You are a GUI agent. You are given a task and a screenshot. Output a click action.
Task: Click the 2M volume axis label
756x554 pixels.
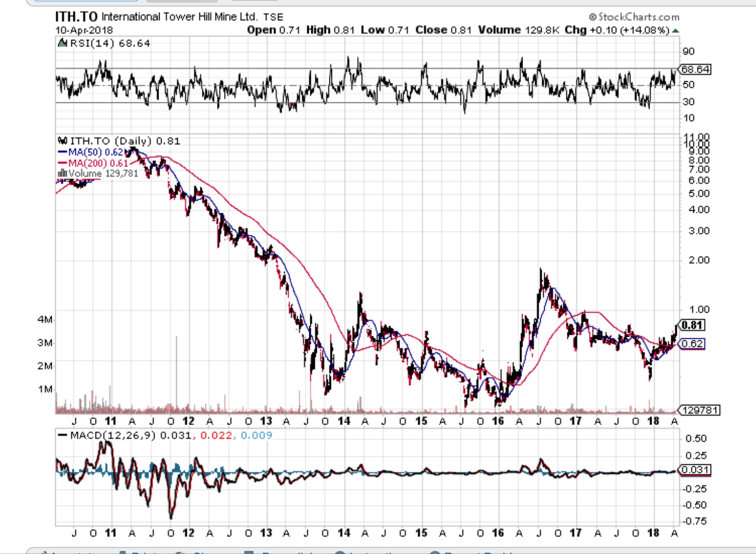tap(45, 366)
